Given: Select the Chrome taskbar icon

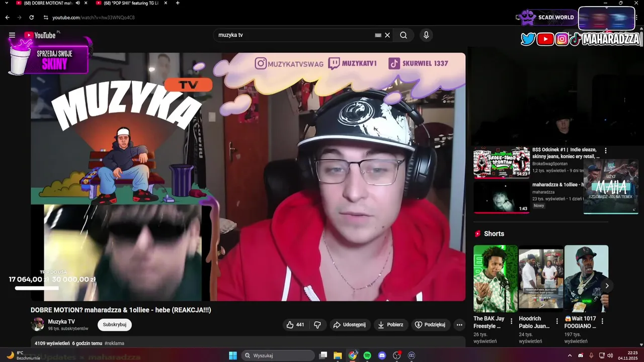Looking at the screenshot, I should pos(353,355).
